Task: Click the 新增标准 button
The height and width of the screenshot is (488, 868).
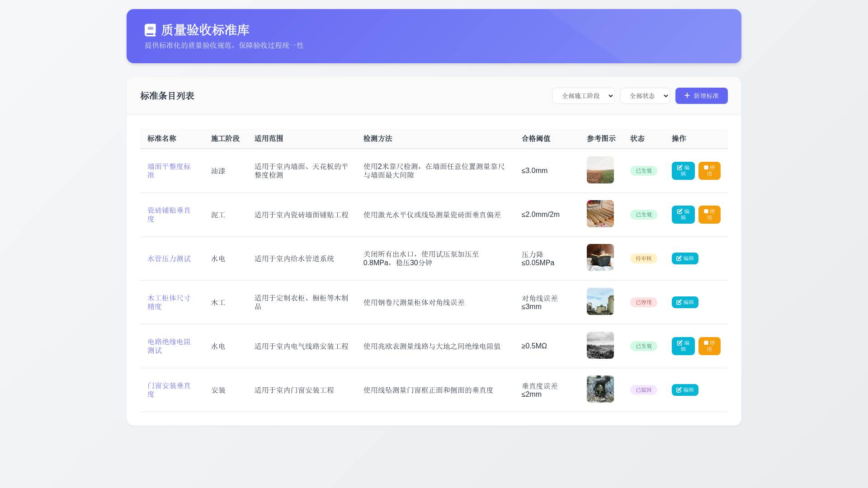Action: coord(701,96)
